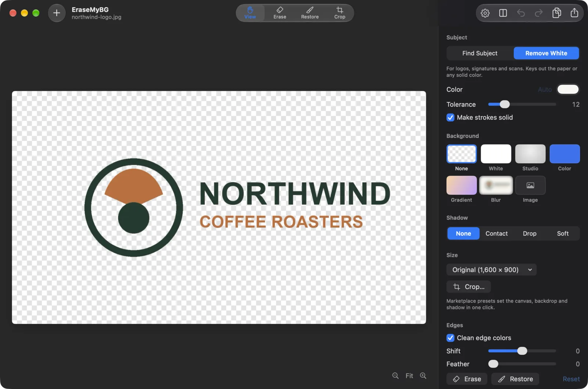This screenshot has width=588, height=389.
Task: Select the None transparent background thumbnail
Action: click(x=462, y=154)
